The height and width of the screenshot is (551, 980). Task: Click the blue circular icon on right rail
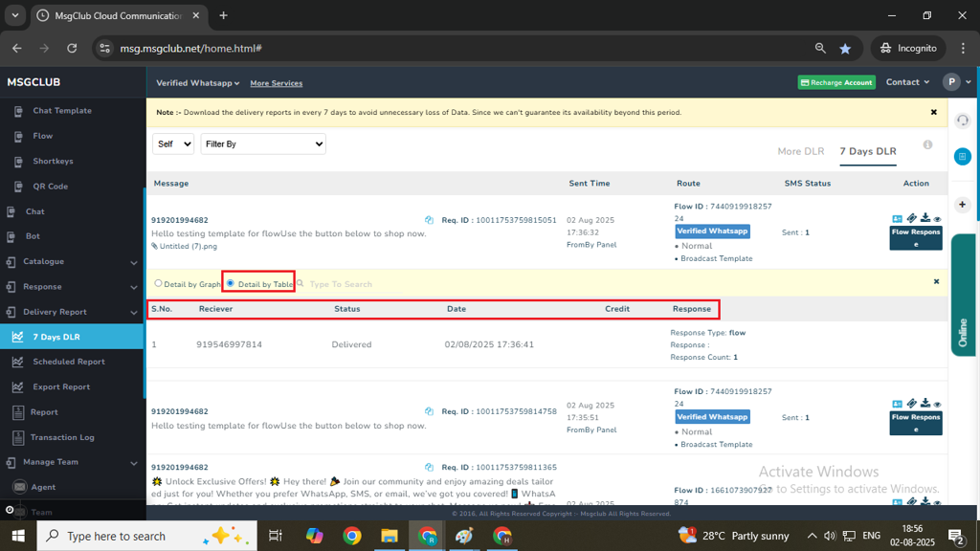pyautogui.click(x=963, y=156)
